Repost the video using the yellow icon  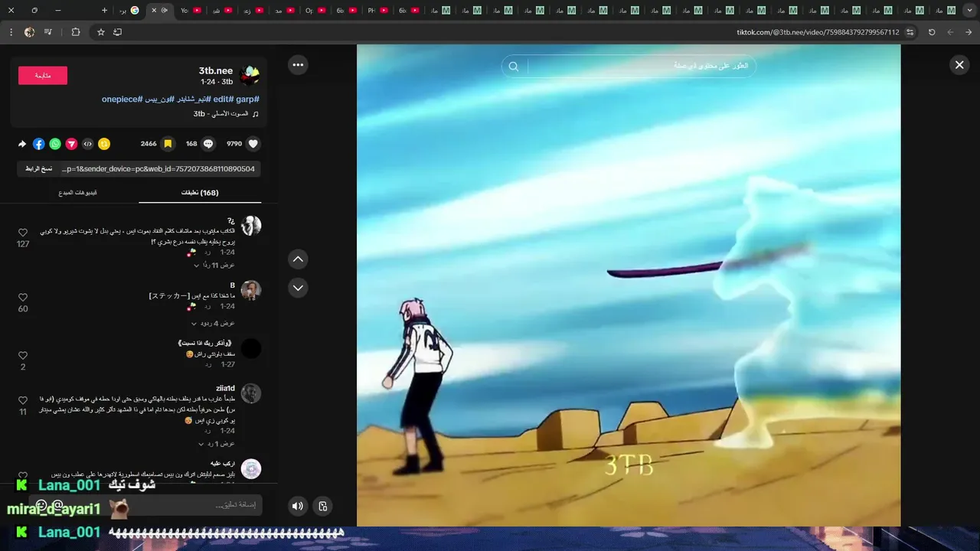tap(104, 144)
